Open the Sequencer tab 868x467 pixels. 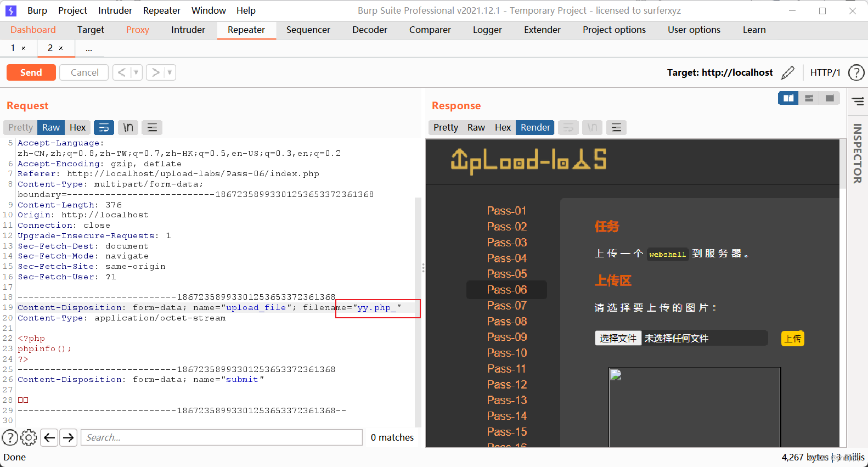(308, 30)
